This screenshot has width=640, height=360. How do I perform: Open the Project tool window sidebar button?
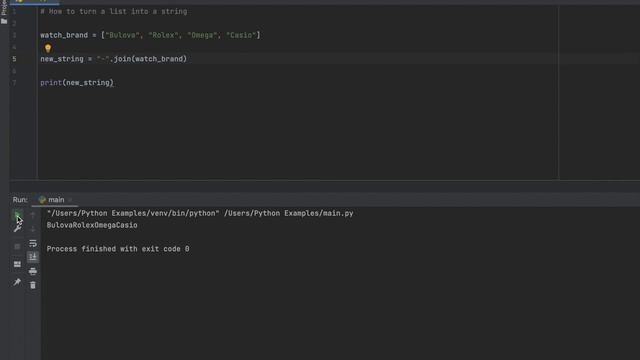[4, 12]
